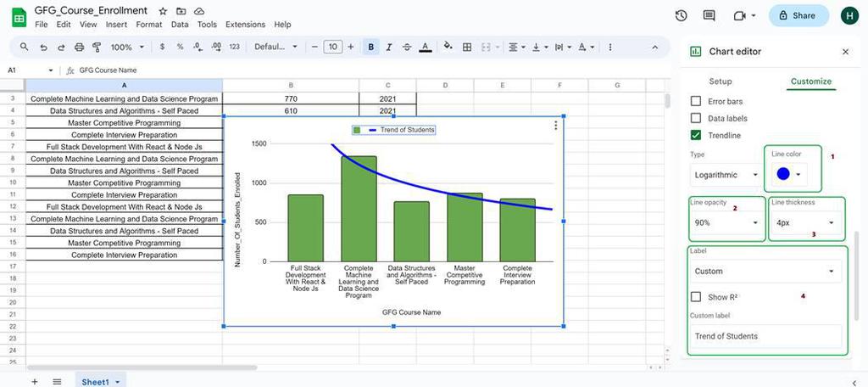The image size is (868, 387).
Task: Click the Share button
Action: pyautogui.click(x=798, y=15)
